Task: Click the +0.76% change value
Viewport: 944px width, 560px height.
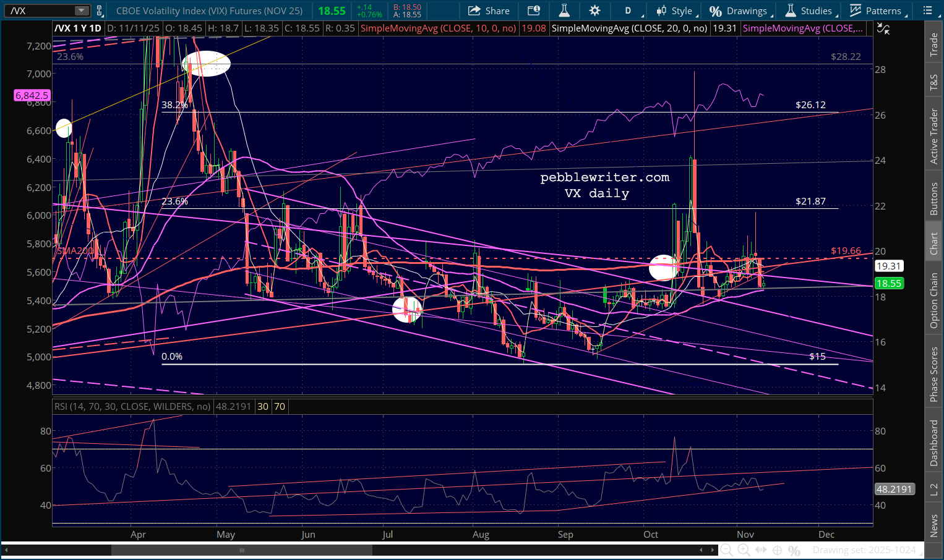Action: (369, 15)
